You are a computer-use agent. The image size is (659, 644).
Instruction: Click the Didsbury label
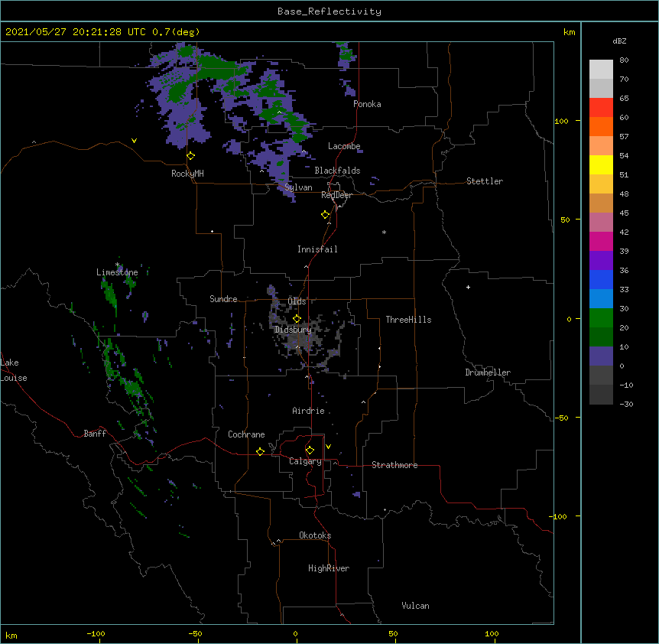tap(293, 330)
